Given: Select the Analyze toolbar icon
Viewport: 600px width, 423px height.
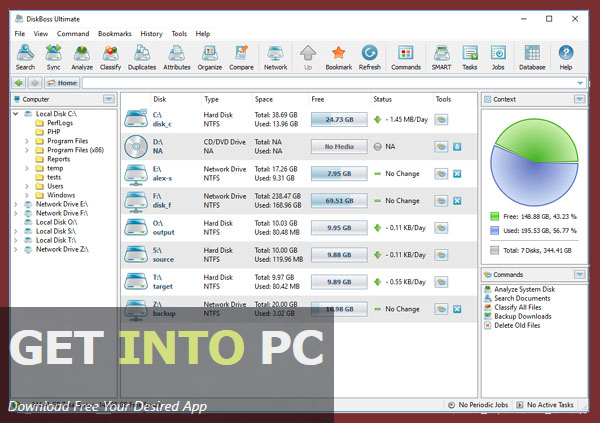Looking at the screenshot, I should click(x=82, y=57).
